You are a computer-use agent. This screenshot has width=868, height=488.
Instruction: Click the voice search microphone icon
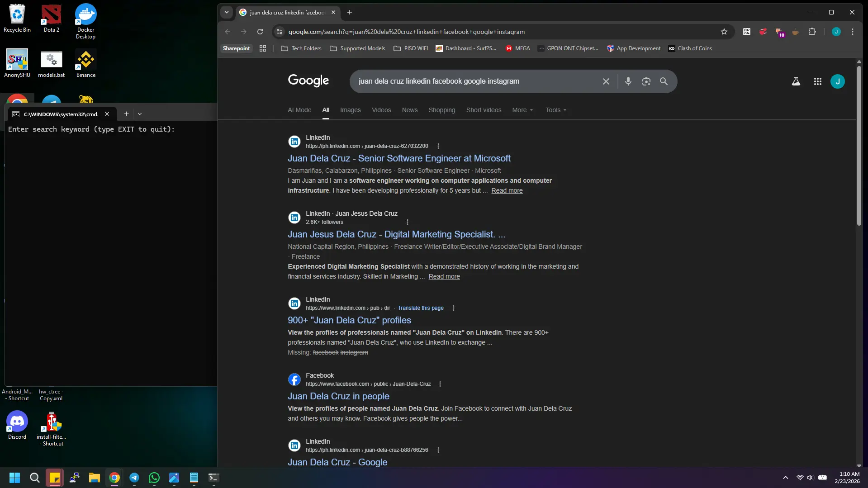coord(628,81)
